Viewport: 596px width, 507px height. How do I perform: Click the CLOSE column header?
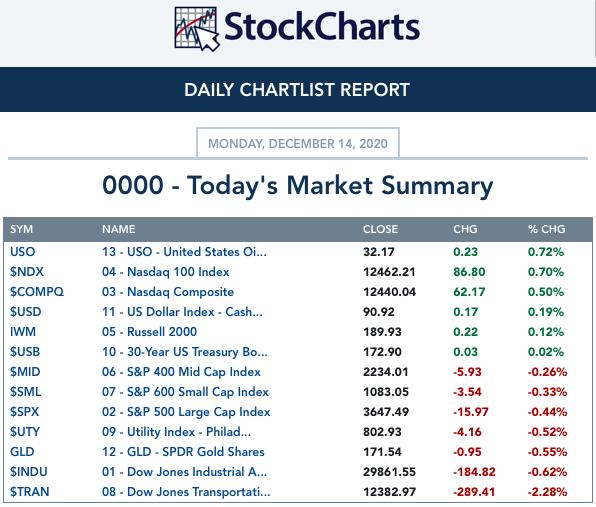click(380, 229)
